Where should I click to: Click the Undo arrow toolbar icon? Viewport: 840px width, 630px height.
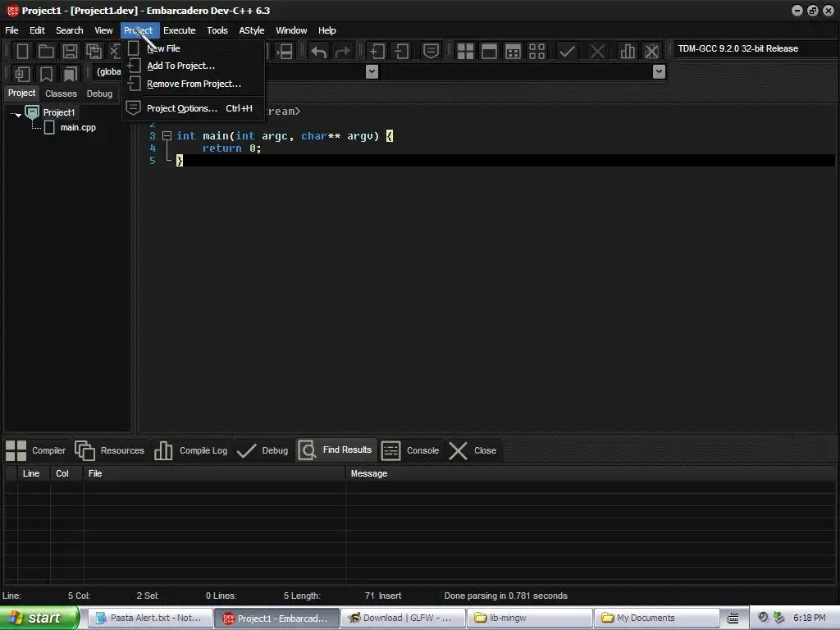point(319,52)
